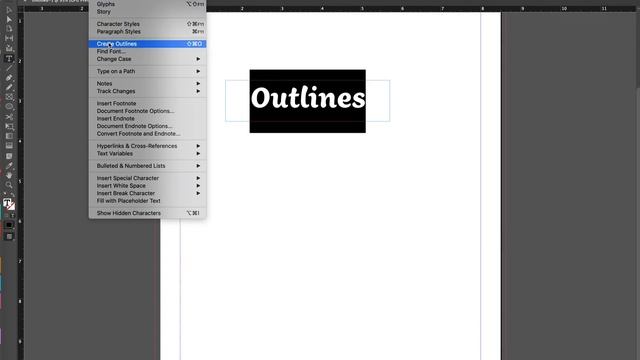Viewport: 640px width, 360px height.
Task: Click the Outlines text frame on page
Action: pos(308,101)
